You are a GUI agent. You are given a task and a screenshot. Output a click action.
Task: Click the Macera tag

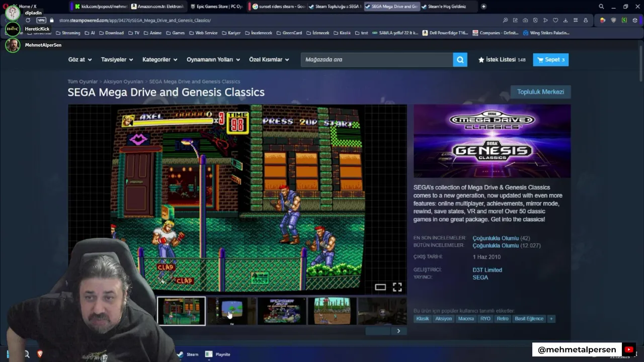(x=466, y=319)
